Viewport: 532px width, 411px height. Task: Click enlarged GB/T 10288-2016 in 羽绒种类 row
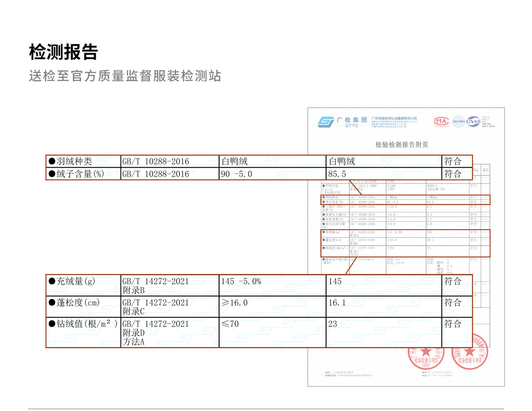(170, 161)
